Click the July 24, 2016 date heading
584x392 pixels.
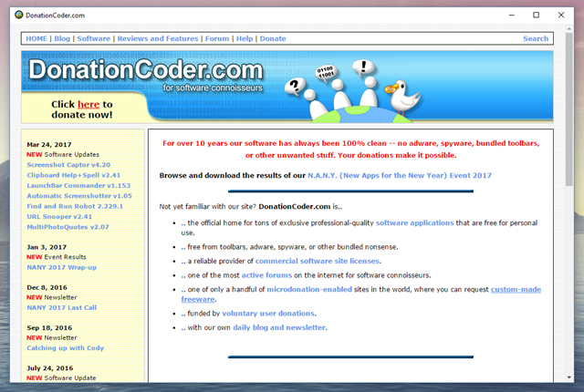[50, 368]
